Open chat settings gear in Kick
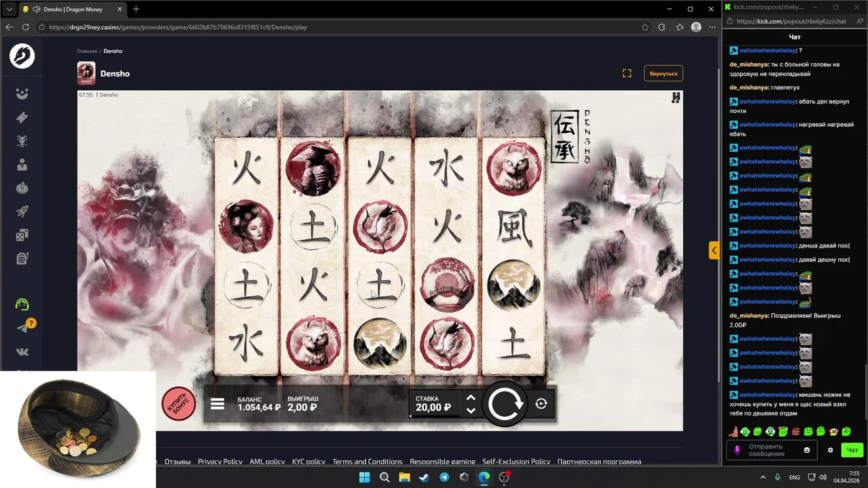Image resolution: width=868 pixels, height=488 pixels. 830,450
